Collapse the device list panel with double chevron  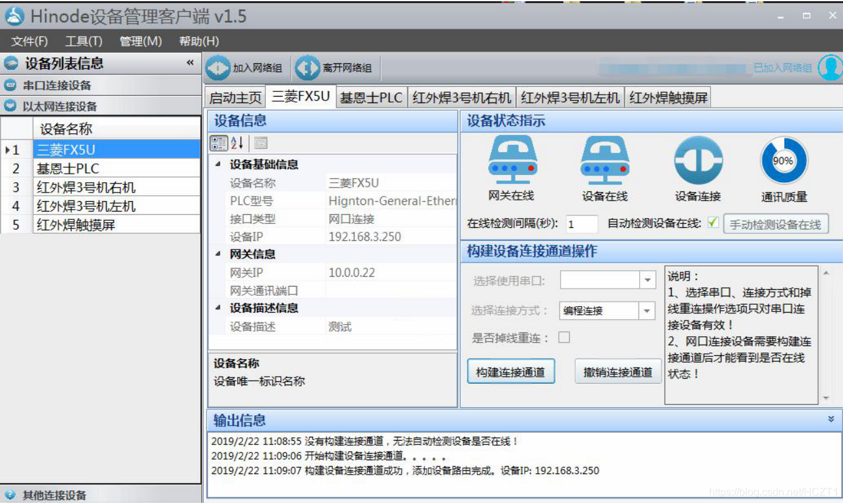pos(190,63)
